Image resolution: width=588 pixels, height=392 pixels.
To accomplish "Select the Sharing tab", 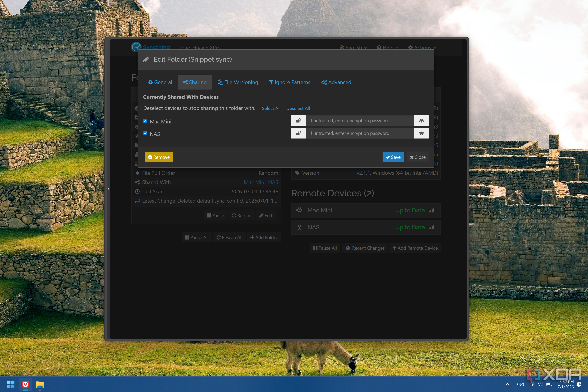I will [195, 82].
